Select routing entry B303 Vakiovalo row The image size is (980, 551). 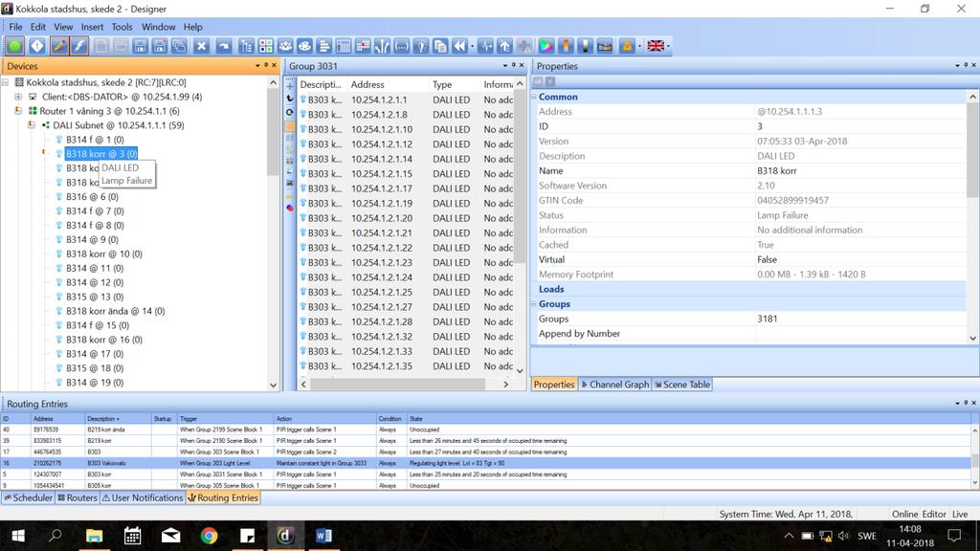tap(486, 463)
